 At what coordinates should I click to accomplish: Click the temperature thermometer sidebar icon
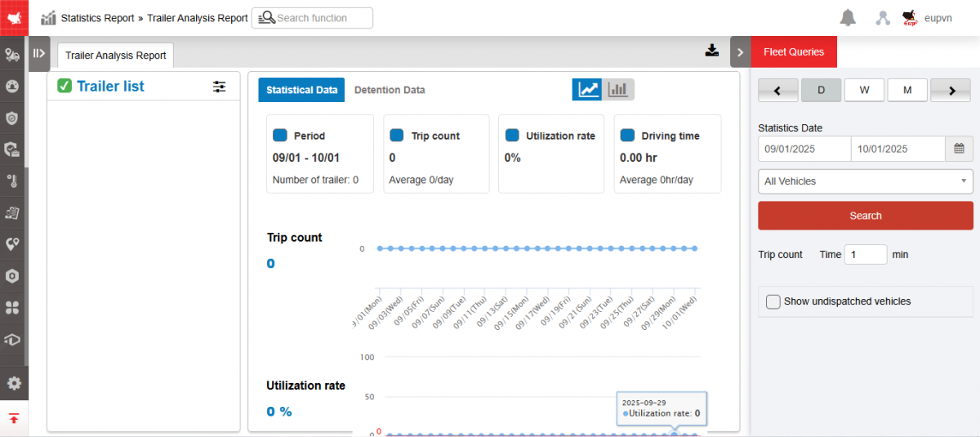click(13, 181)
